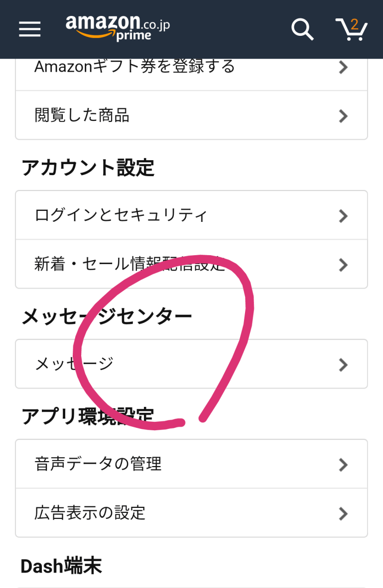Open the hamburger navigation menu
383x588 pixels.
[x=30, y=29]
